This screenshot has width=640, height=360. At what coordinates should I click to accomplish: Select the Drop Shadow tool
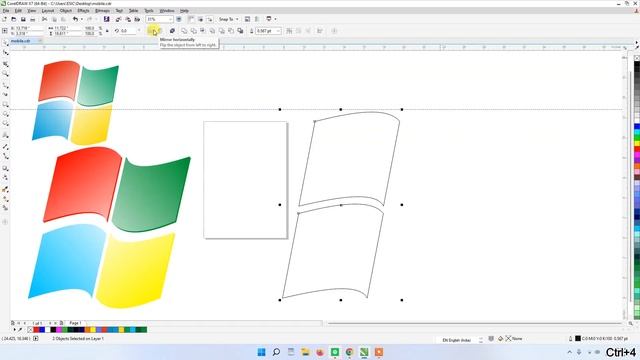5,168
